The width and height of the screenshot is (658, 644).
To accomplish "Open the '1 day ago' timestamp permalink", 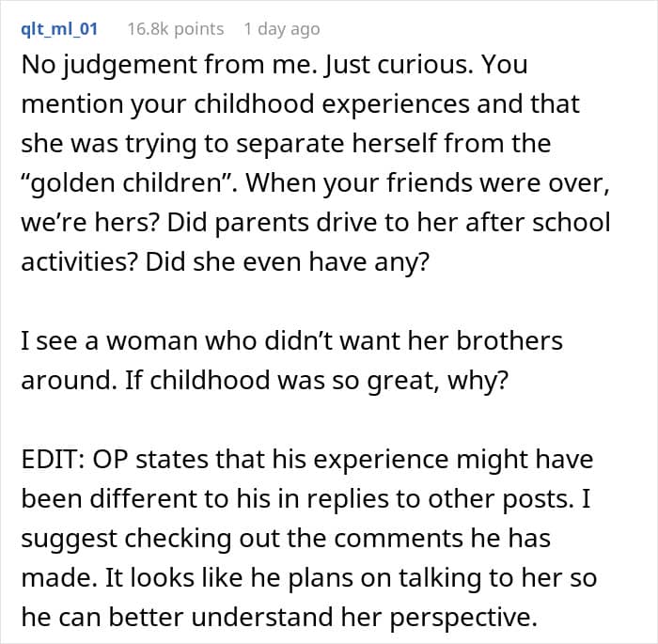I will pos(281,29).
